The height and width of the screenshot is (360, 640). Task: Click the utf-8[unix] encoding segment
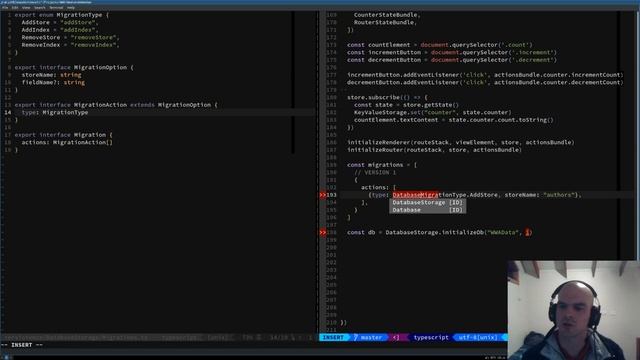click(478, 338)
